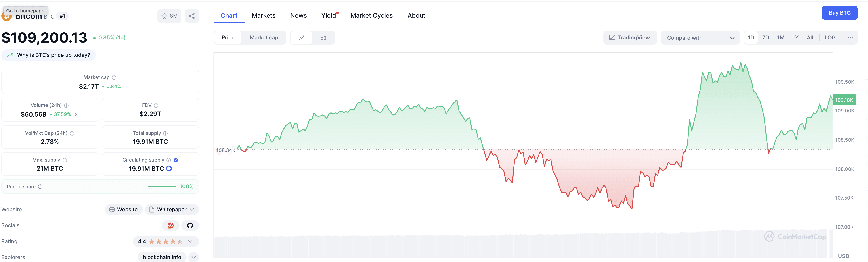Open Bitcoin's Reddit via the social icon
This screenshot has height=262, width=868.
point(171,225)
